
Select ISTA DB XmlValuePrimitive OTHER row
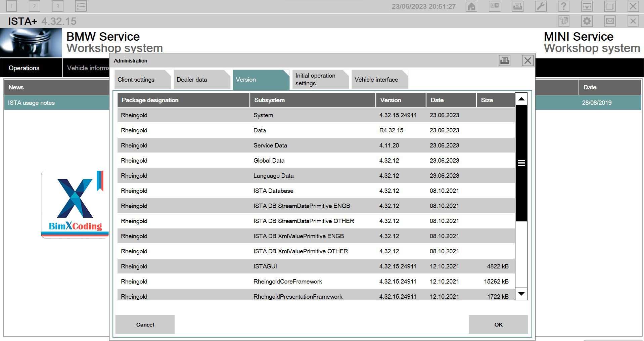[x=316, y=251]
